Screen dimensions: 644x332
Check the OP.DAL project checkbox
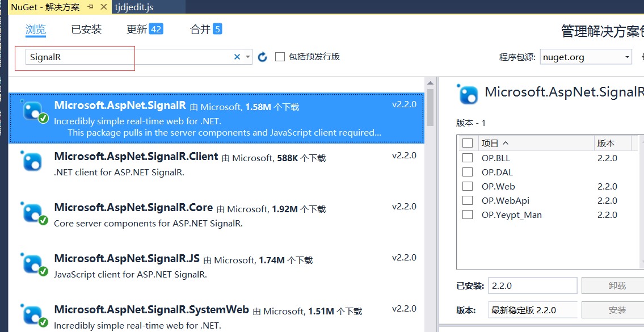pyautogui.click(x=468, y=172)
